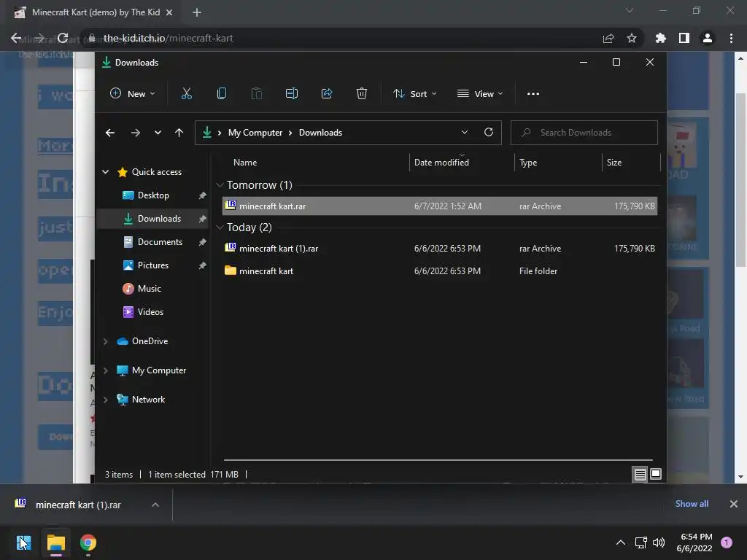The height and width of the screenshot is (560, 747).
Task: Select Desktop in Quick access
Action: pyautogui.click(x=152, y=195)
